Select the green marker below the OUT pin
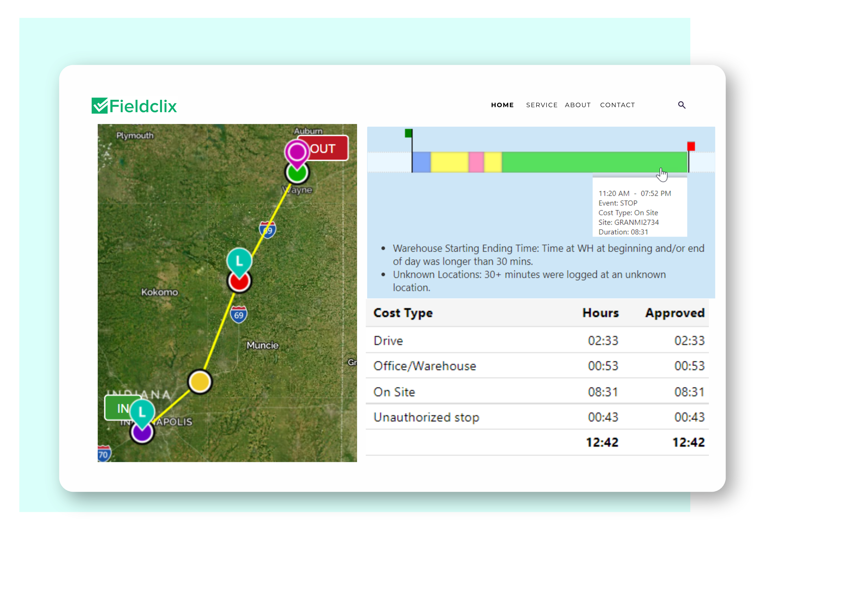 296,173
